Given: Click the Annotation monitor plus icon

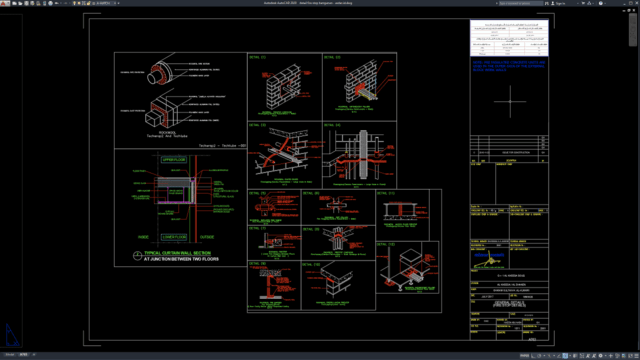Looking at the screenshot, I should tap(611, 356).
